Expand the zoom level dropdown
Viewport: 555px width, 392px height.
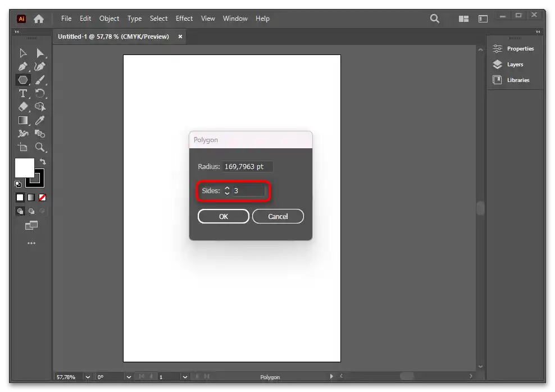[88, 377]
